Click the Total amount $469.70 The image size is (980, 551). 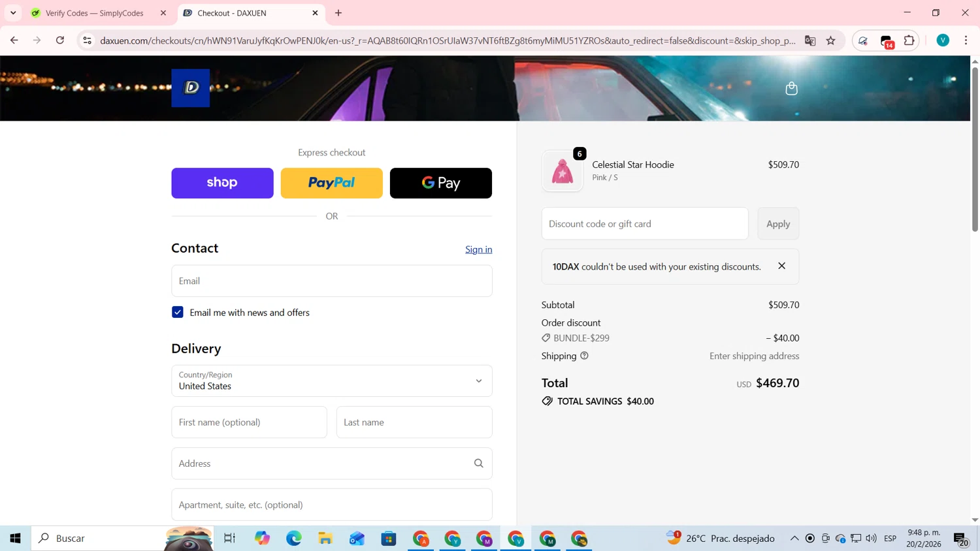[777, 383]
